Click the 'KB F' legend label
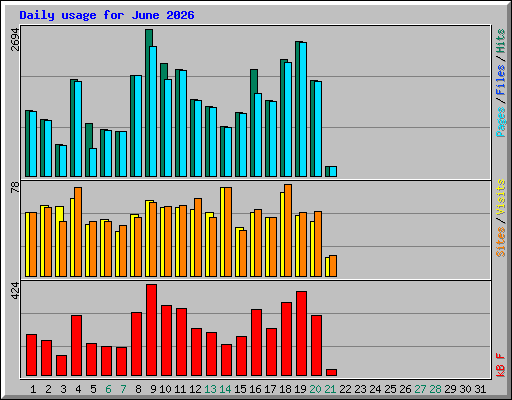Image resolution: width=512 pixels, height=400 pixels. 500,365
